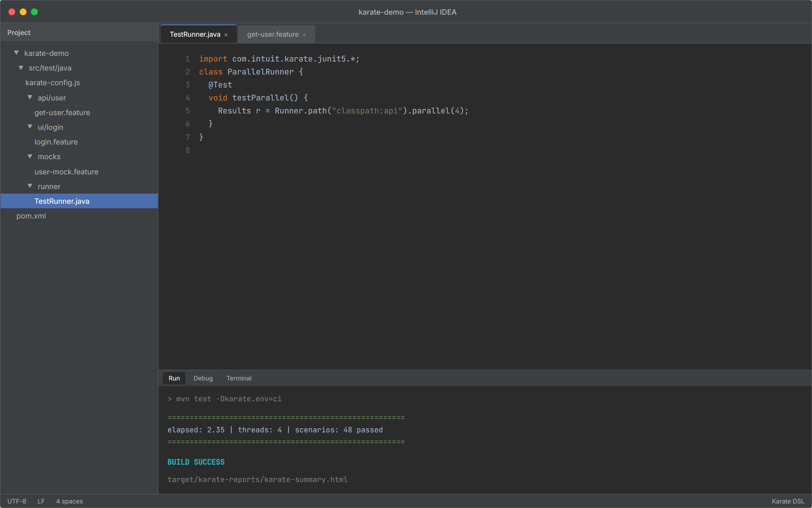Open karate-summary.html report path

257,479
